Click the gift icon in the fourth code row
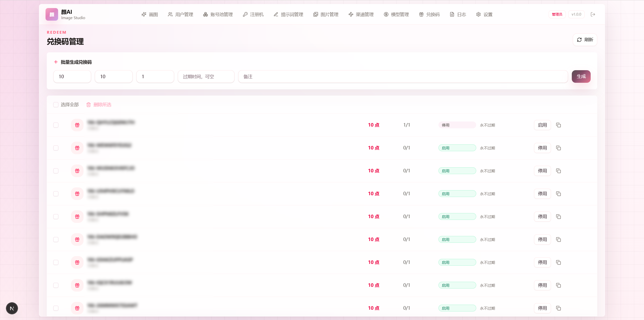644x320 pixels. coord(77,194)
